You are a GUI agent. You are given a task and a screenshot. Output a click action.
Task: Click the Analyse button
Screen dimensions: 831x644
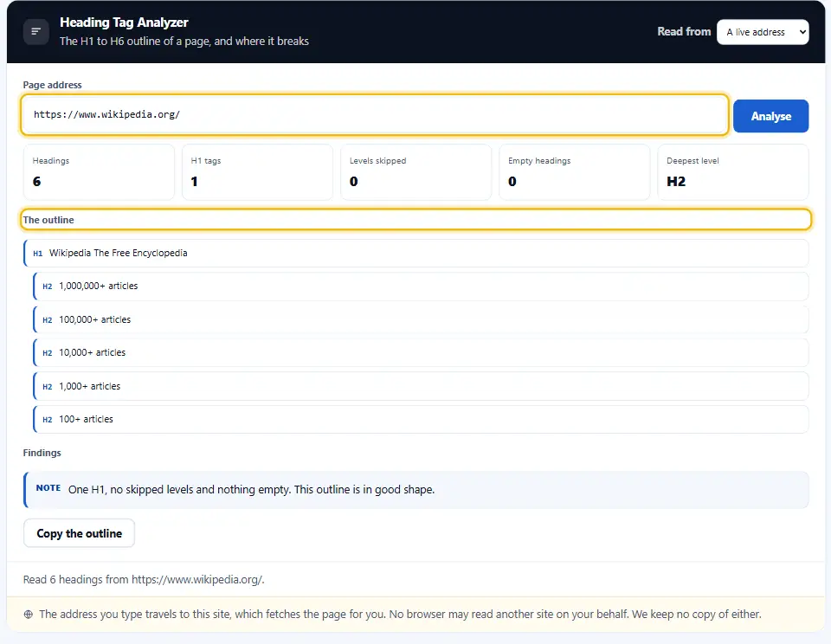pyautogui.click(x=770, y=116)
